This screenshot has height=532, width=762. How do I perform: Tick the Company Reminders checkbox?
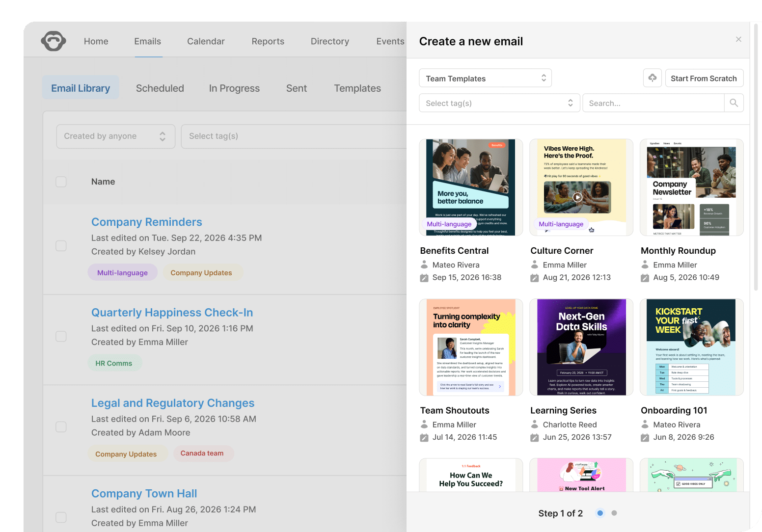61,245
